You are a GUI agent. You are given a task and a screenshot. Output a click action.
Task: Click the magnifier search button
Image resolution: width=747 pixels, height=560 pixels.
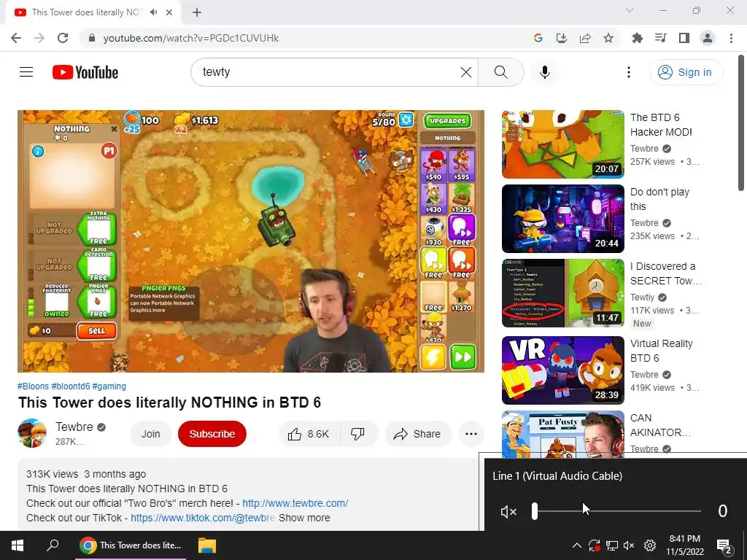tap(500, 72)
